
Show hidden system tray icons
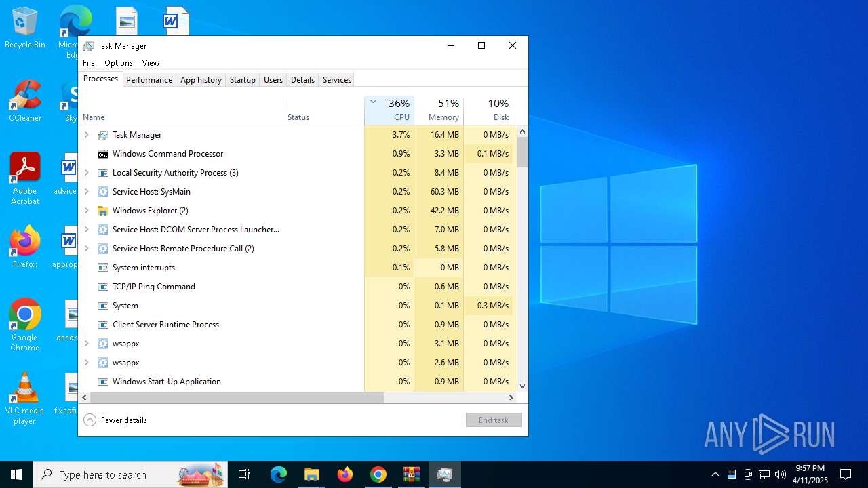point(715,474)
